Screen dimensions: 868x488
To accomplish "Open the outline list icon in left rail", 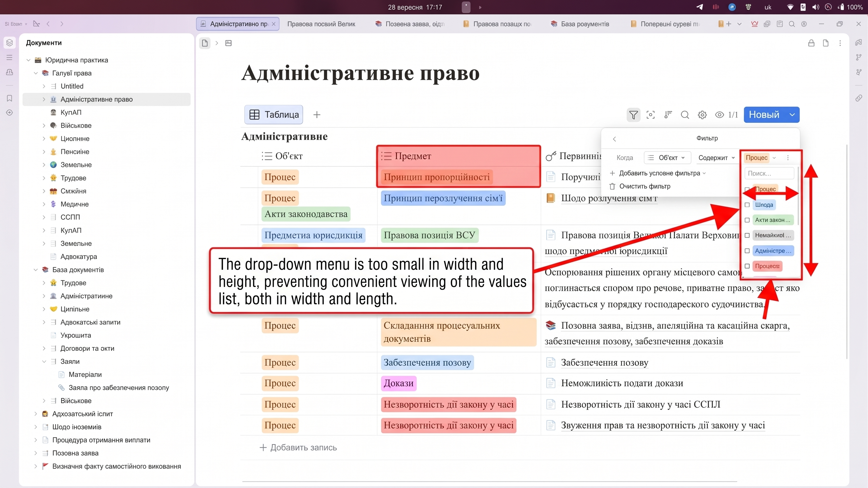I will coord(10,57).
